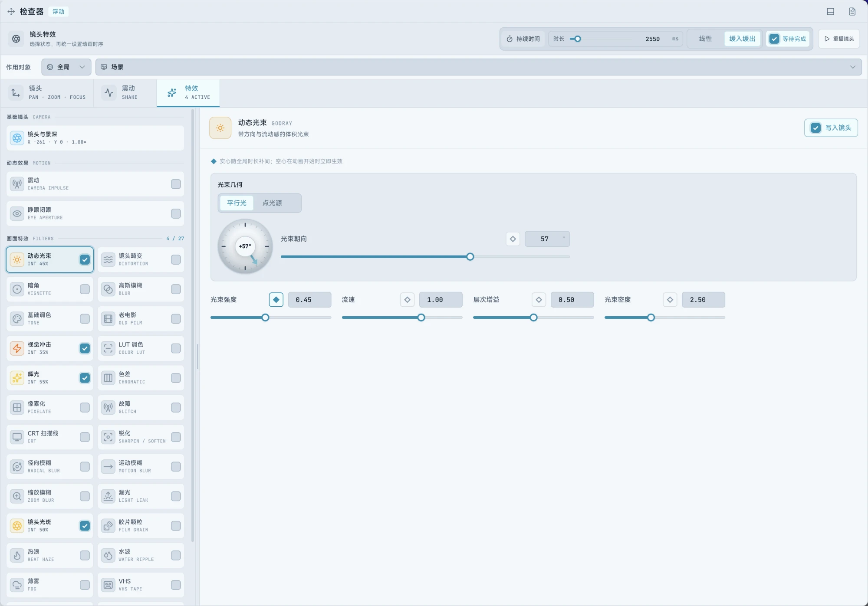Click the 动态光束 sun icon in filters

coord(17,260)
